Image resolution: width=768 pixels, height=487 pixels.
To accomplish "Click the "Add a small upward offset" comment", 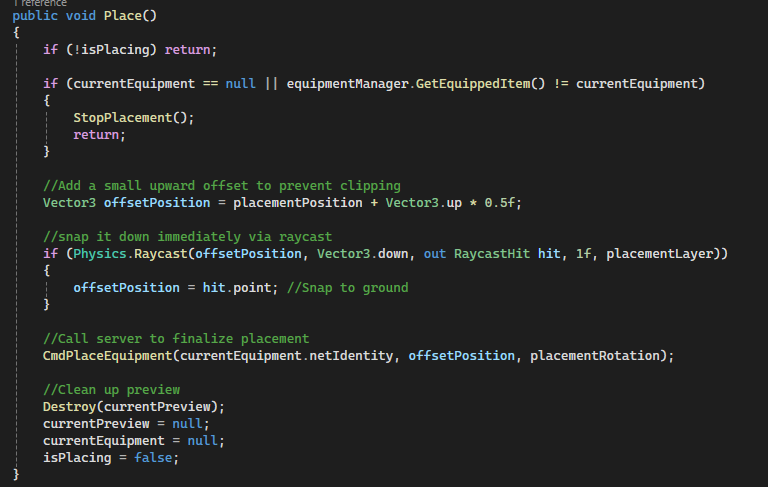I will pos(221,185).
